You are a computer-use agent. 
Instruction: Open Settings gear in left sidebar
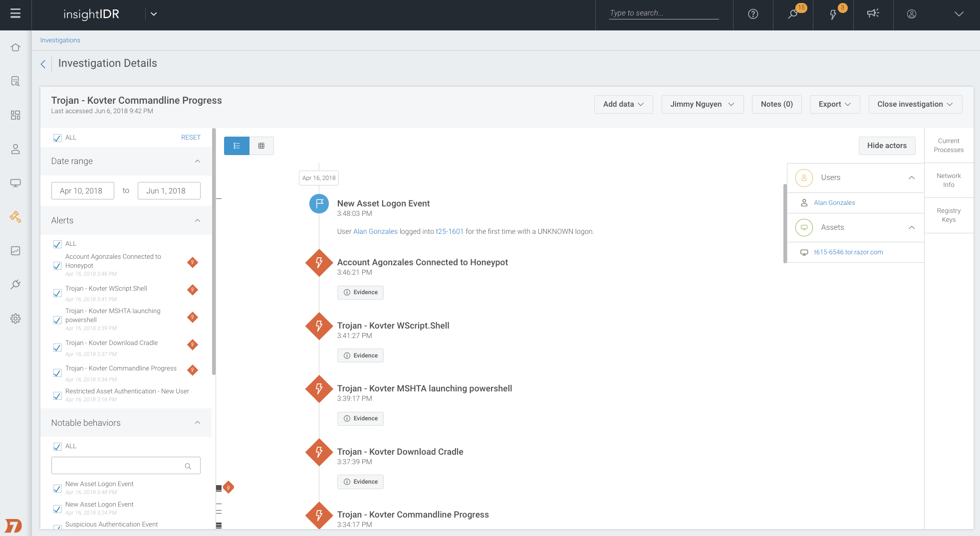pyautogui.click(x=15, y=319)
